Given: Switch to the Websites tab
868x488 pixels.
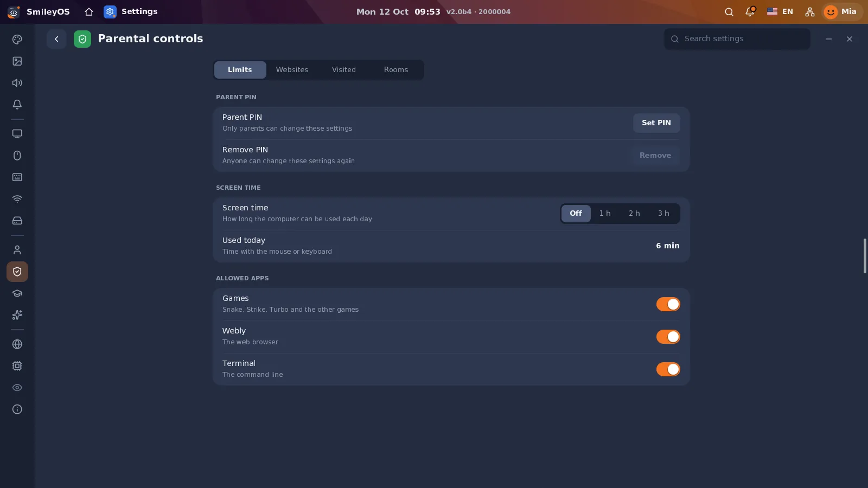Looking at the screenshot, I should click(292, 70).
